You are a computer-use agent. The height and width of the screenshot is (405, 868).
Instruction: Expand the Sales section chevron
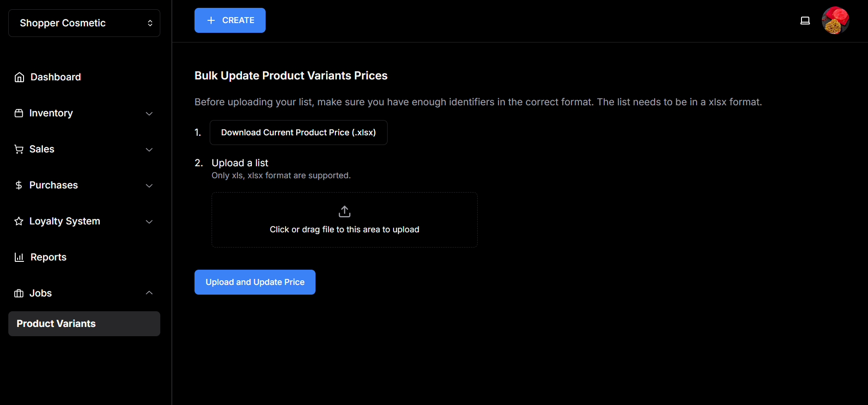(149, 149)
